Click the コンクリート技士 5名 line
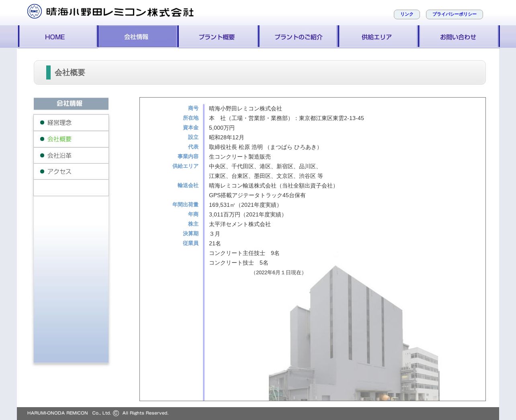This screenshot has width=516, height=420. pos(239,263)
